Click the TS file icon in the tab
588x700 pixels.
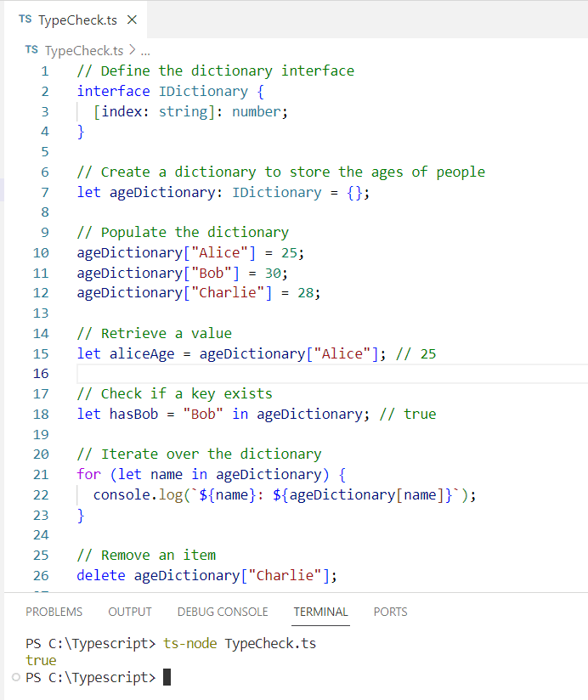pyautogui.click(x=25, y=20)
